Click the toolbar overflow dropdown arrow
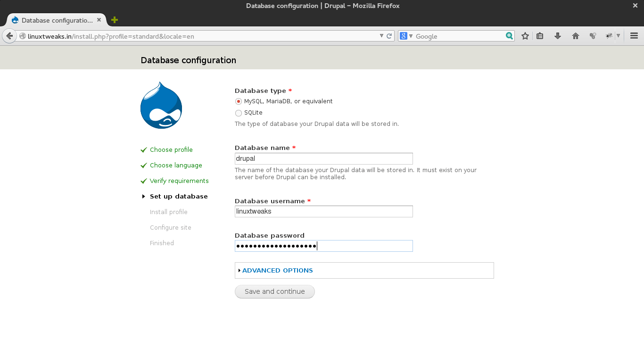The height and width of the screenshot is (348, 644). click(x=618, y=36)
